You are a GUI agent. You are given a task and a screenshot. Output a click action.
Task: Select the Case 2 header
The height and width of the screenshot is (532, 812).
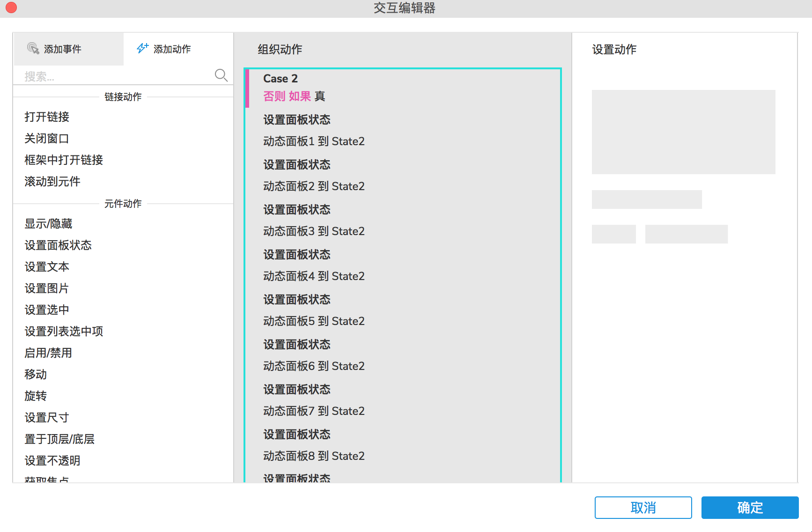pos(281,78)
